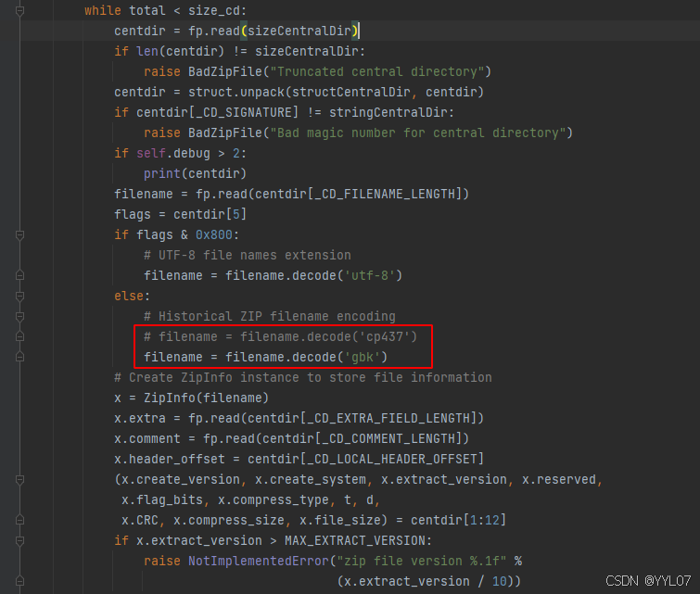
Task: Click the comment '# Create ZipInfo instance to store file information'
Action: [302, 377]
